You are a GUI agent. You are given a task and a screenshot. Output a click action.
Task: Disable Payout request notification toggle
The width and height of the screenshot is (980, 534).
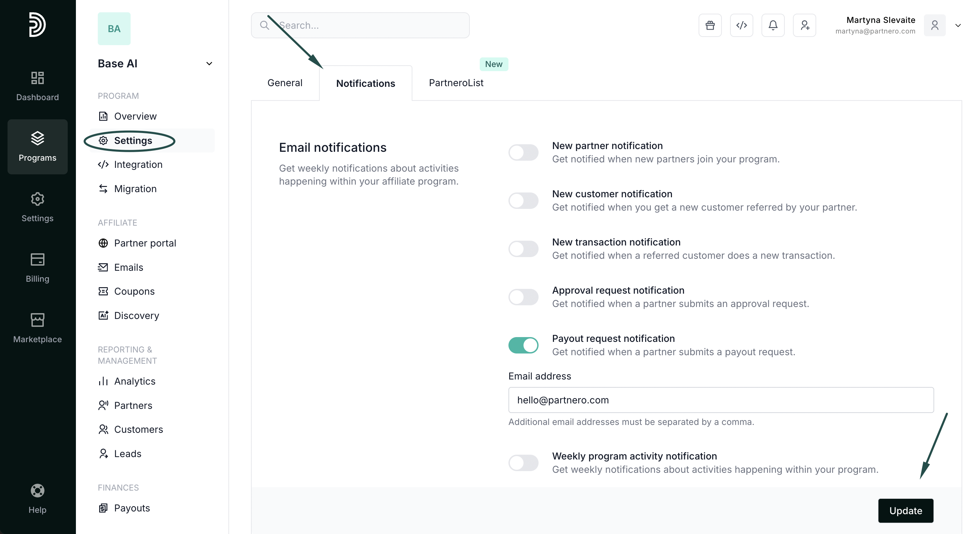coord(523,345)
